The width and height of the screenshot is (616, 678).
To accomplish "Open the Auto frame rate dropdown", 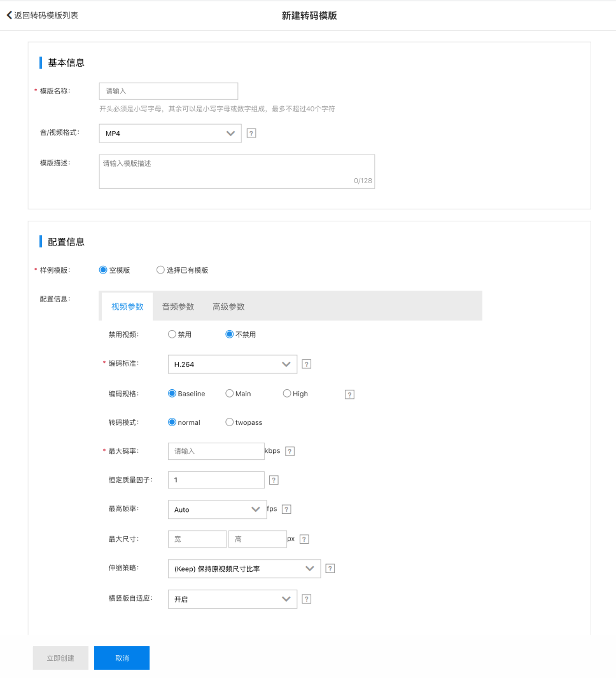I will tap(217, 509).
